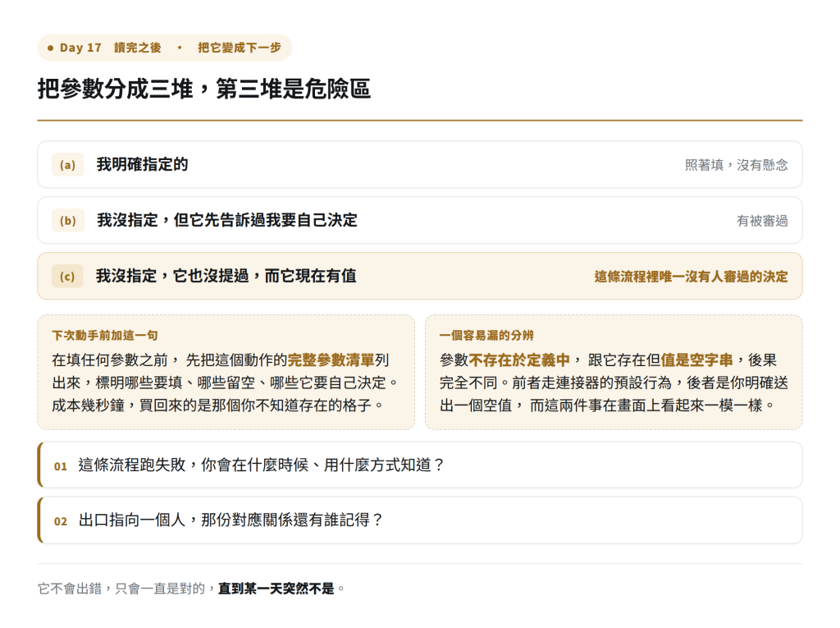The width and height of the screenshot is (840, 628).
Task: Click the highlighted note "這條流程裡唯一沒有人審過的決定"
Action: tap(691, 277)
